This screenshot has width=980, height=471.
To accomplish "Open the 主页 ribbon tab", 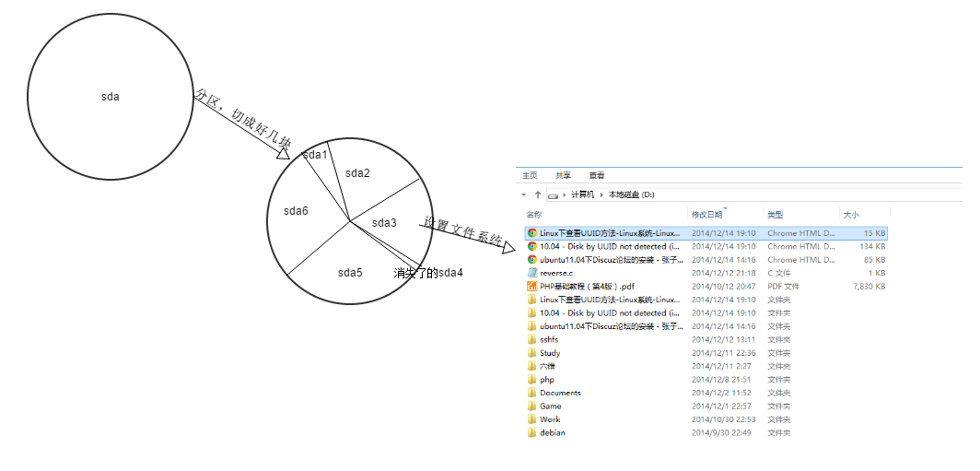I will (x=530, y=176).
